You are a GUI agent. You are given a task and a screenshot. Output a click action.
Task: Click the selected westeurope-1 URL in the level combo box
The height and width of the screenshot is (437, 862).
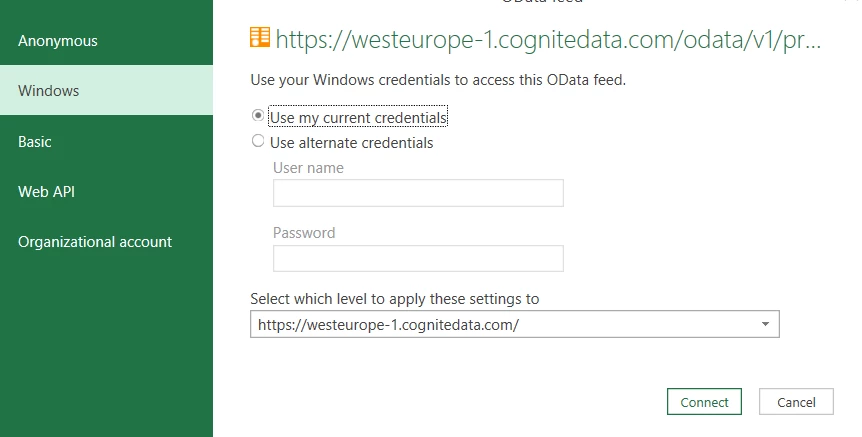388,325
